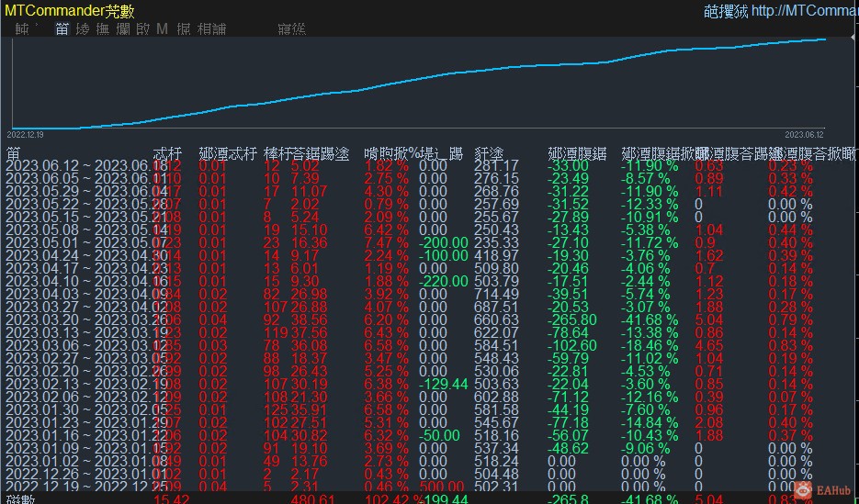The image size is (859, 504).
Task: Click the -265.80 drawdown value in the table
Action: [570, 319]
